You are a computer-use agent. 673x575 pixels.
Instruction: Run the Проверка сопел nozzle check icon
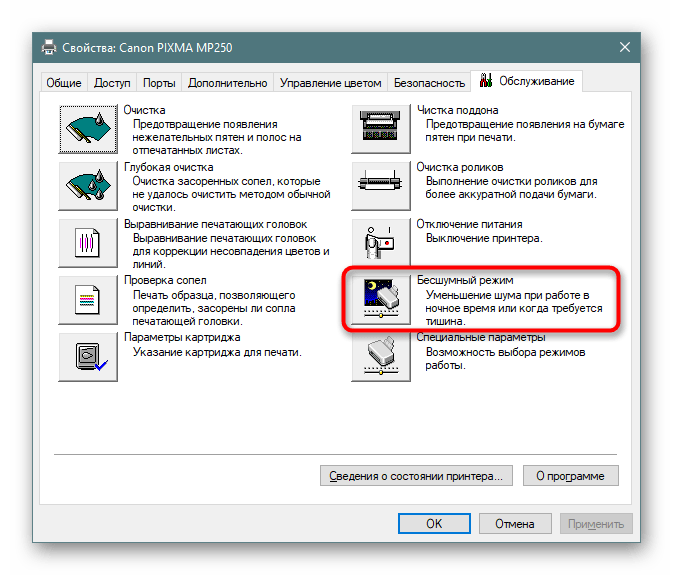[x=88, y=300]
